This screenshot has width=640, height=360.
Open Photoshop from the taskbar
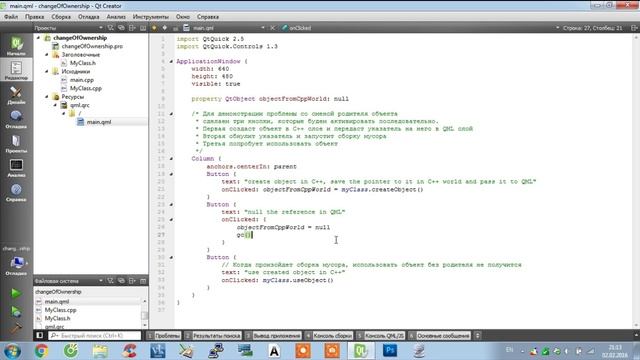(390, 351)
